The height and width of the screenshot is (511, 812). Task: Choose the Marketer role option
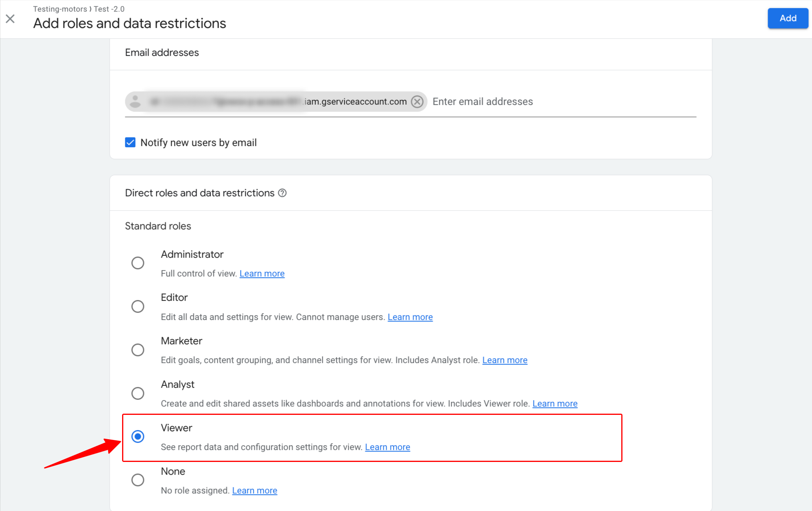[138, 350]
